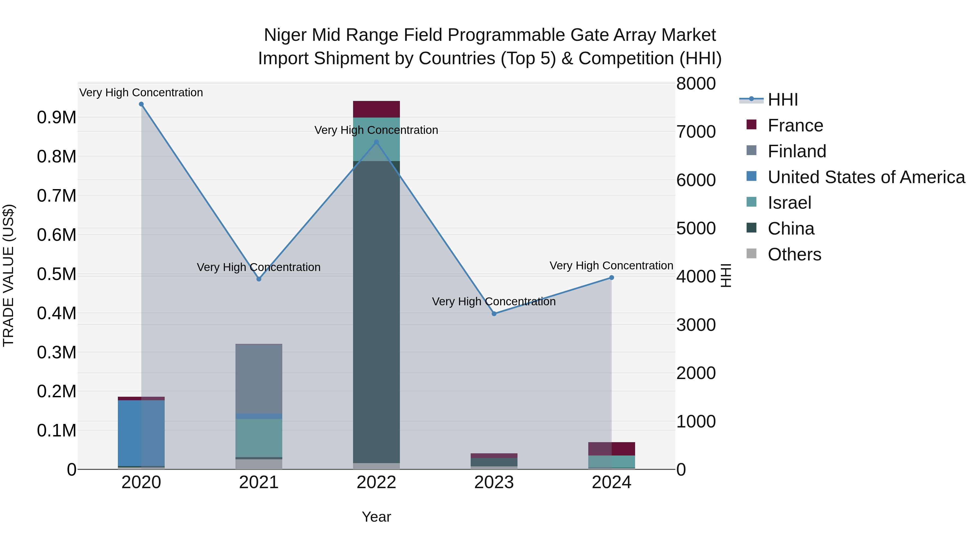Click the TRADE VALUE (US$) axis title
980x551 pixels.
click(x=8, y=275)
